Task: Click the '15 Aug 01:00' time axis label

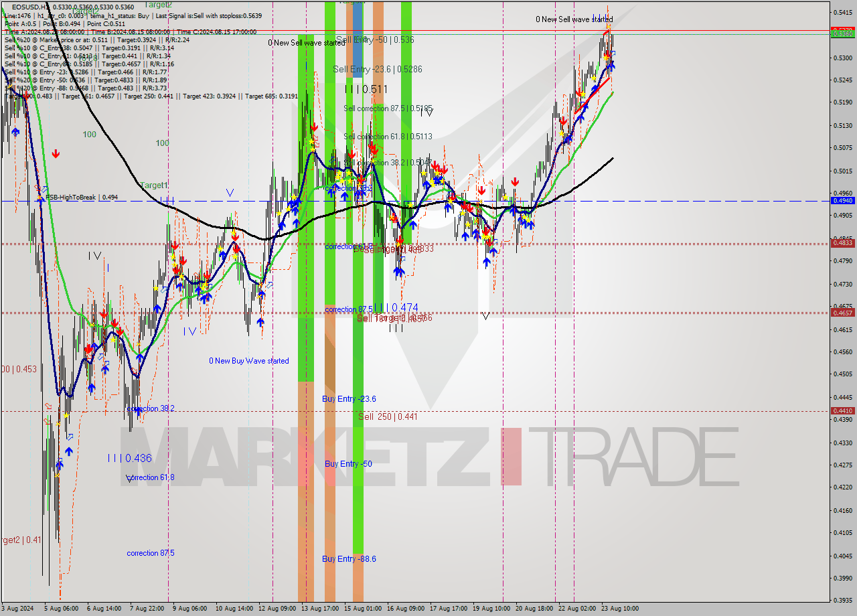Action: [x=364, y=609]
